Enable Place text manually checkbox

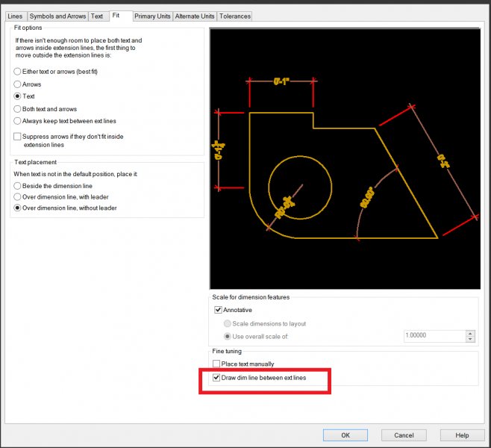point(216,364)
